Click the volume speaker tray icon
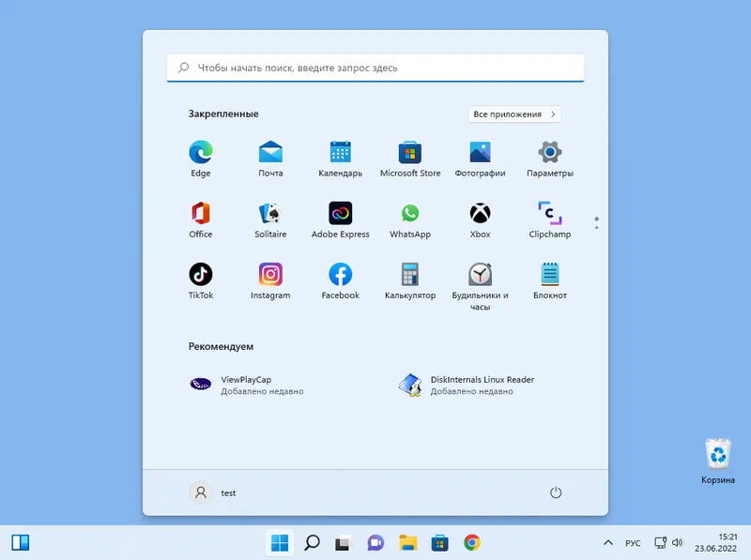The image size is (751, 560). (677, 543)
